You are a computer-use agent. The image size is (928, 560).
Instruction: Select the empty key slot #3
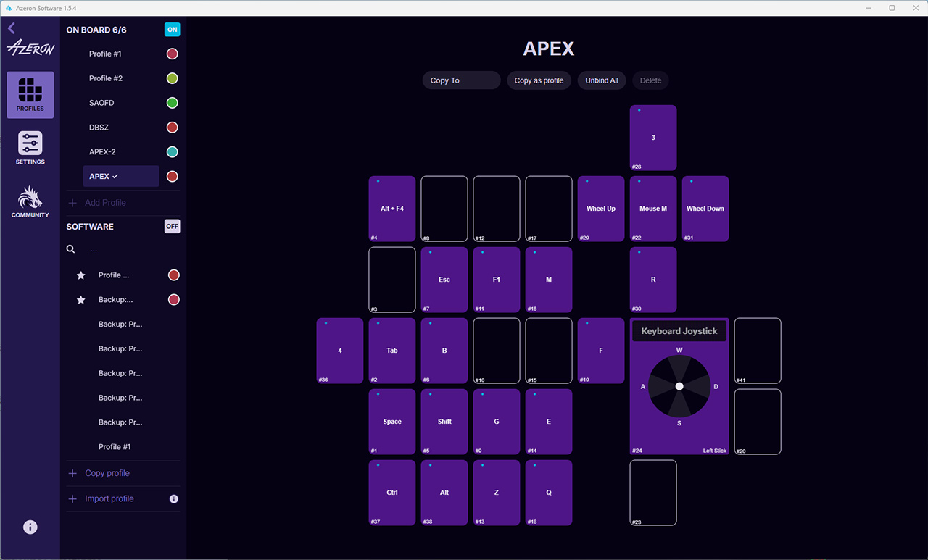click(392, 280)
